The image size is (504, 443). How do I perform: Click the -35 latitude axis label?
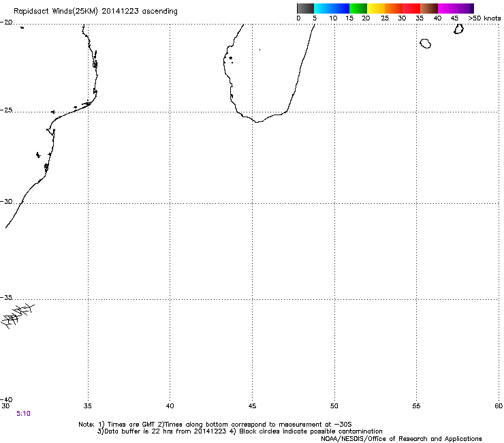[6, 298]
